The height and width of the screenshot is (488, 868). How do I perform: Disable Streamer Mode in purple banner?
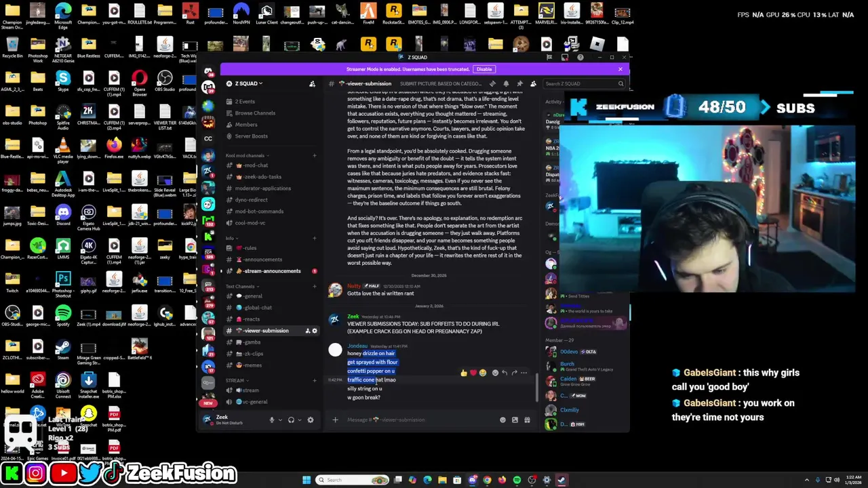pos(484,69)
